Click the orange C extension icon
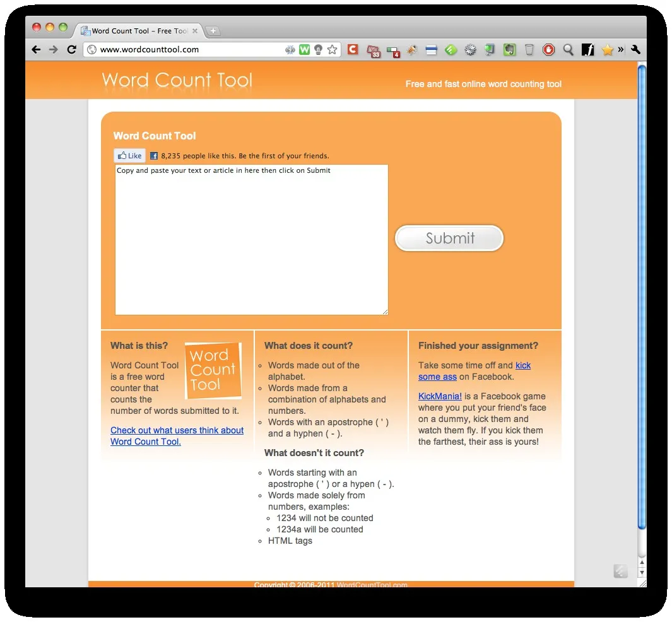 [x=353, y=49]
